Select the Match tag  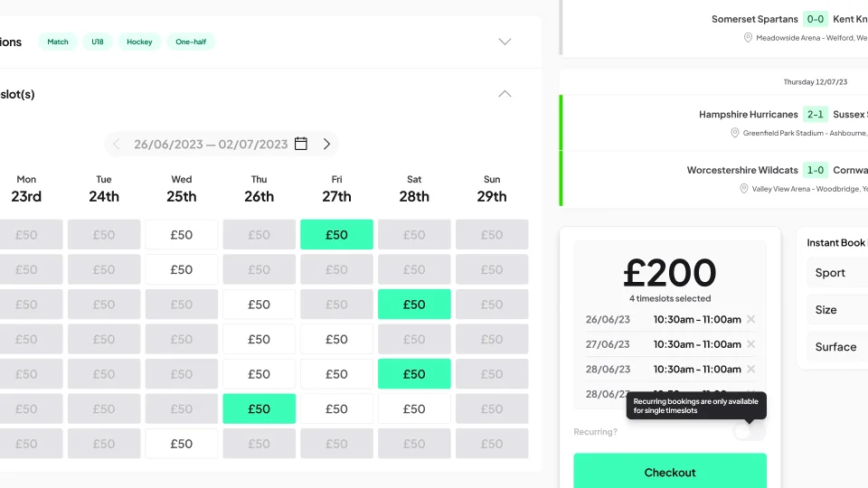58,42
